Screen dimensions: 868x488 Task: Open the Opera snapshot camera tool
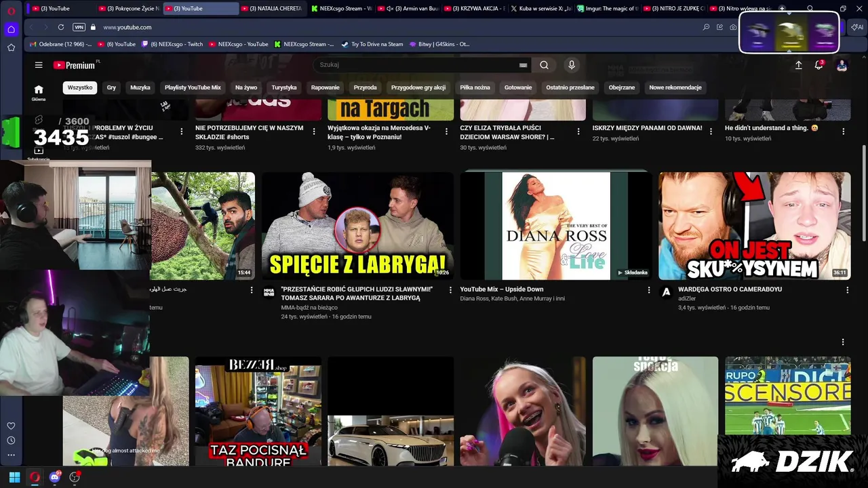[733, 27]
